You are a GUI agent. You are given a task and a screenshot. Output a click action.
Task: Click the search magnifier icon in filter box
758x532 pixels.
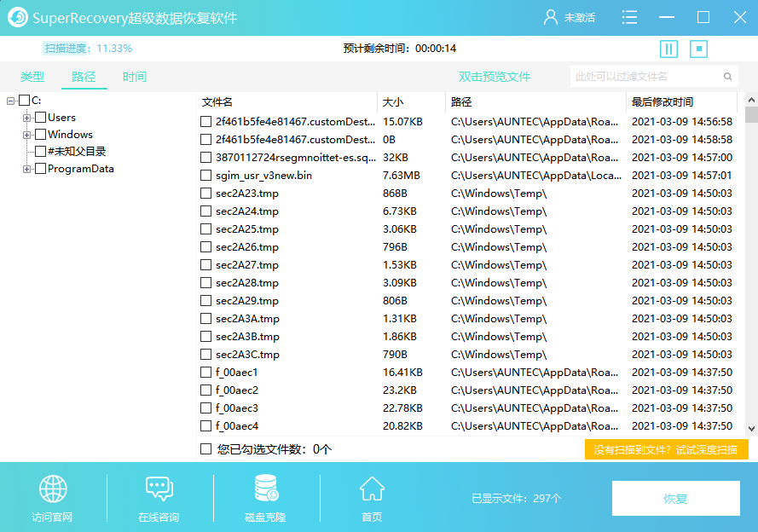click(727, 77)
